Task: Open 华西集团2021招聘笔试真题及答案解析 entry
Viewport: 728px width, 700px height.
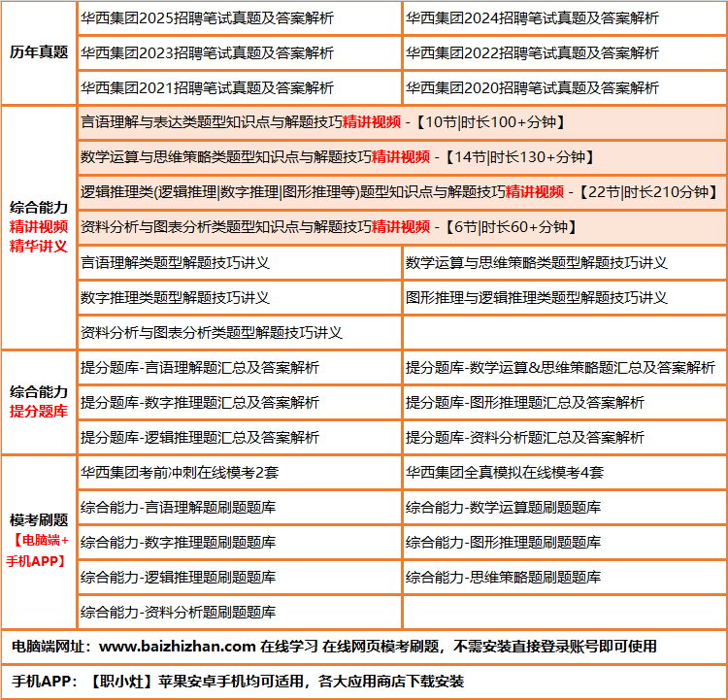Action: tap(240, 87)
